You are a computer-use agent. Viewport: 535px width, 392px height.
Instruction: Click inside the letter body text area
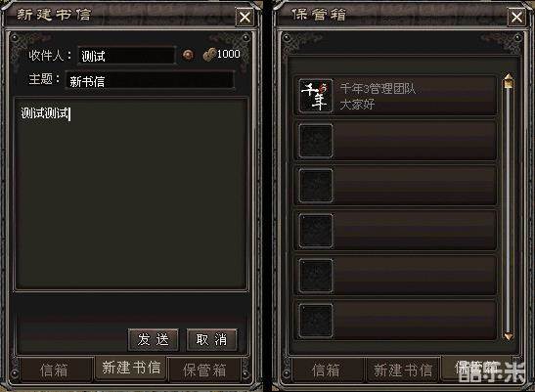[131, 195]
